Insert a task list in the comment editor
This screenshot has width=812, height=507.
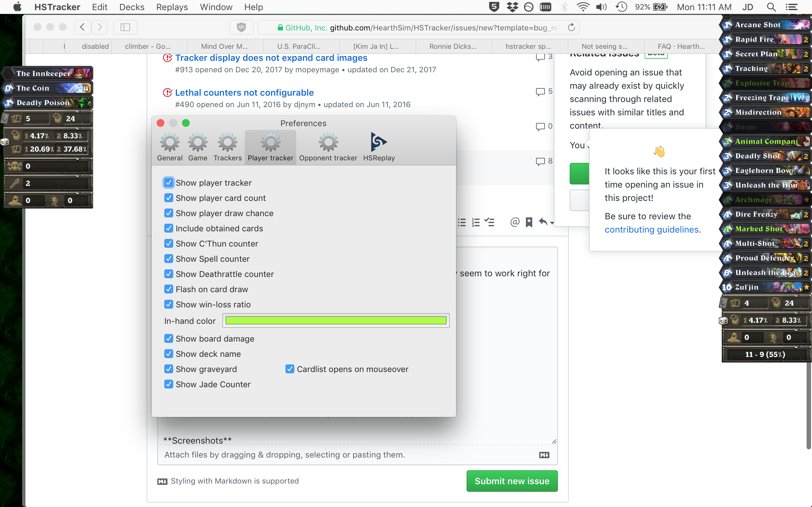pos(490,222)
